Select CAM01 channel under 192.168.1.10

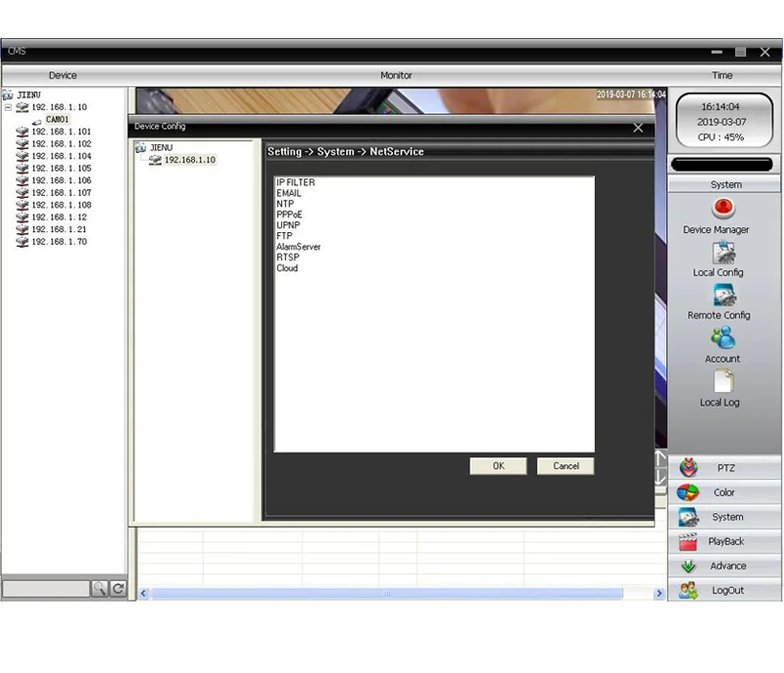coord(57,120)
